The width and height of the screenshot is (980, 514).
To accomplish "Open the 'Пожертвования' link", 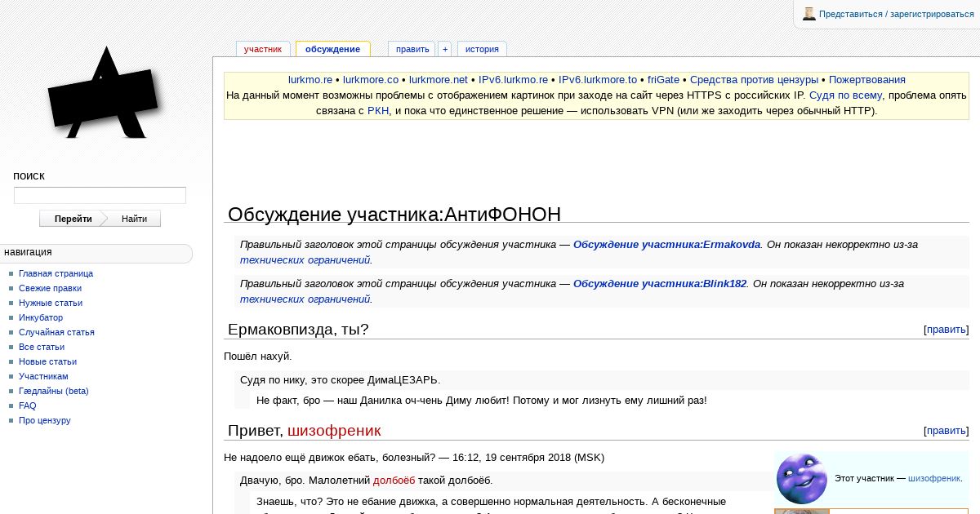I will [867, 80].
